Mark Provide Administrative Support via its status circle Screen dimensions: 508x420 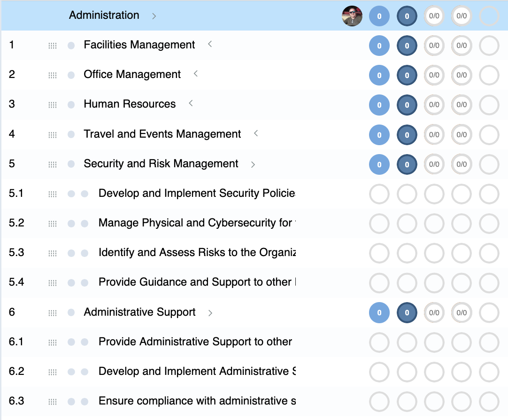tap(488, 342)
